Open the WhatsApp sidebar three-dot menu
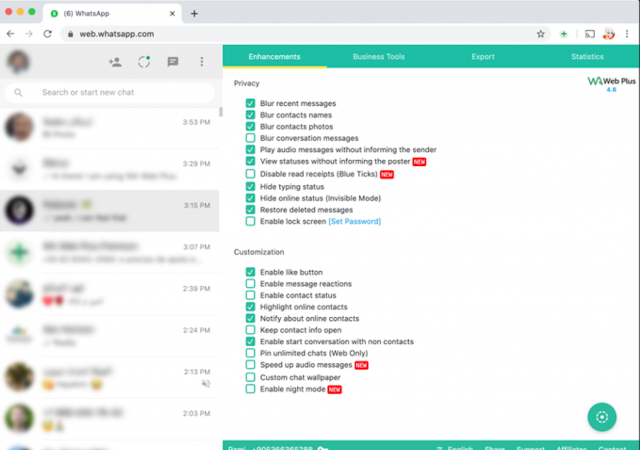This screenshot has height=450, width=640. (x=202, y=62)
